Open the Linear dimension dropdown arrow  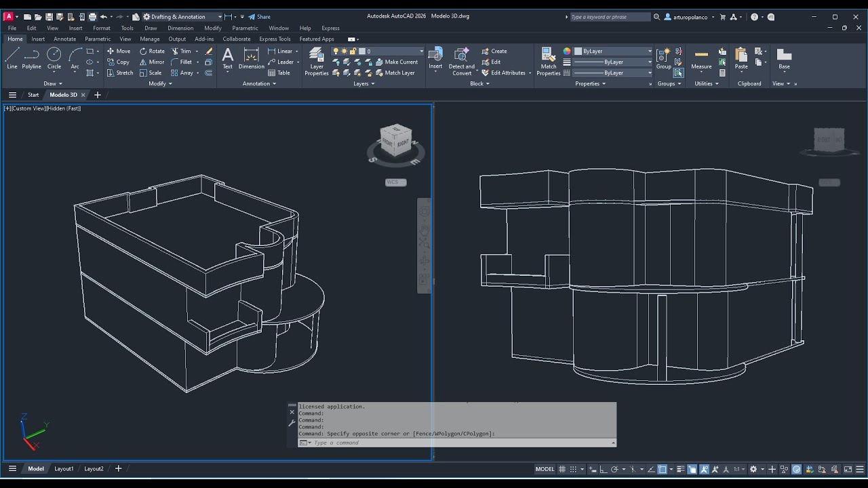tap(297, 51)
